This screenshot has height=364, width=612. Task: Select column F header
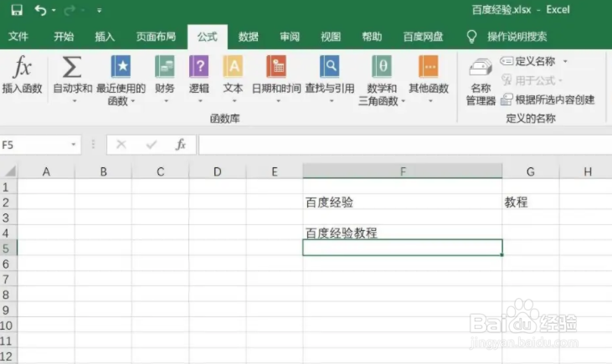click(x=403, y=172)
